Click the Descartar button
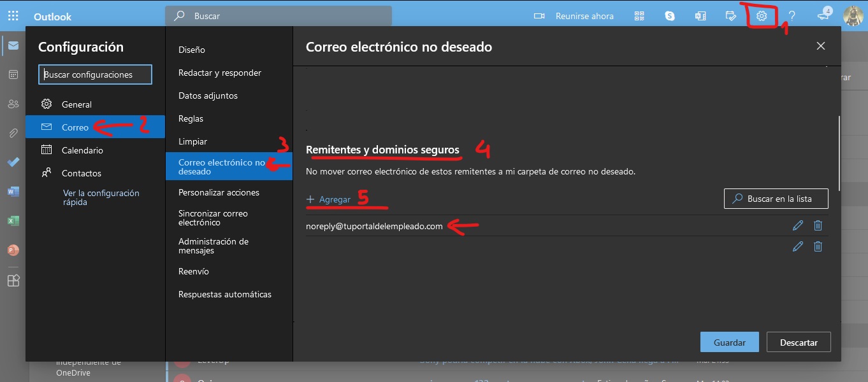The image size is (868, 382). [x=799, y=342]
